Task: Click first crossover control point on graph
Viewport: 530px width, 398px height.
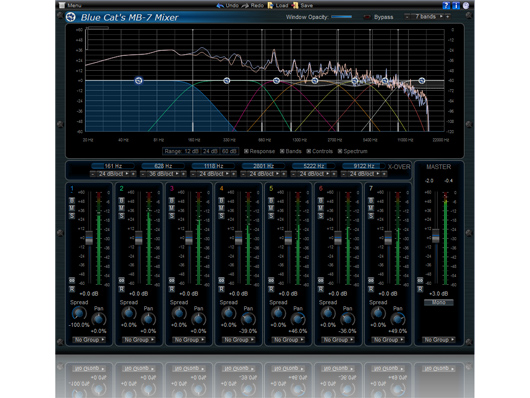Action: (x=138, y=80)
